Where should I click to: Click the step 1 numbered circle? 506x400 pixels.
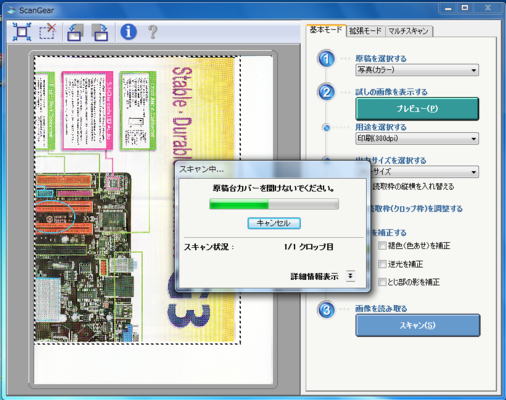click(x=326, y=59)
